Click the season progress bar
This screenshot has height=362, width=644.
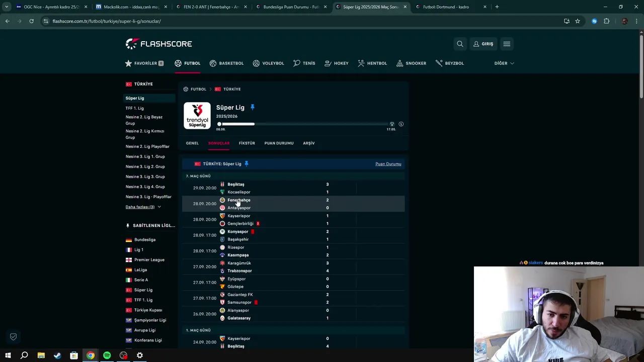pyautogui.click(x=305, y=124)
